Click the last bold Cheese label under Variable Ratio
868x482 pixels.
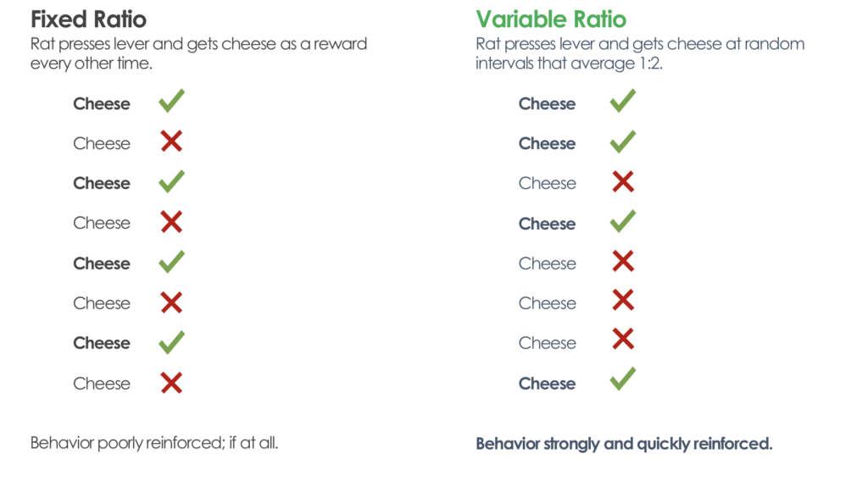click(x=547, y=384)
